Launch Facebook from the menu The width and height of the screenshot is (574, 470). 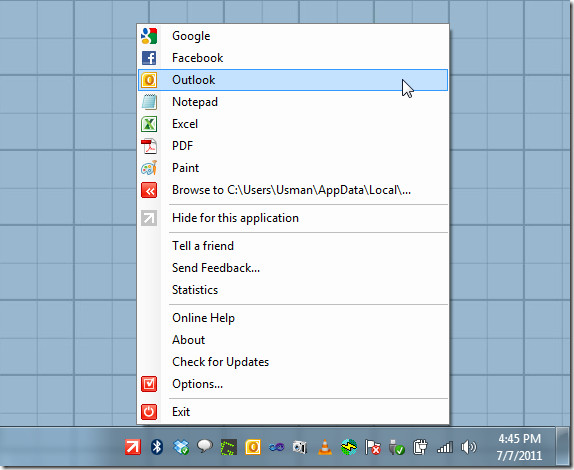pyautogui.click(x=293, y=58)
